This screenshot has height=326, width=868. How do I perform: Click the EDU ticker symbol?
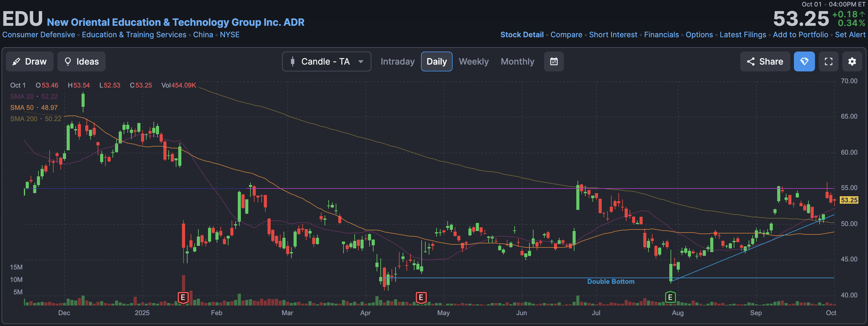point(23,19)
